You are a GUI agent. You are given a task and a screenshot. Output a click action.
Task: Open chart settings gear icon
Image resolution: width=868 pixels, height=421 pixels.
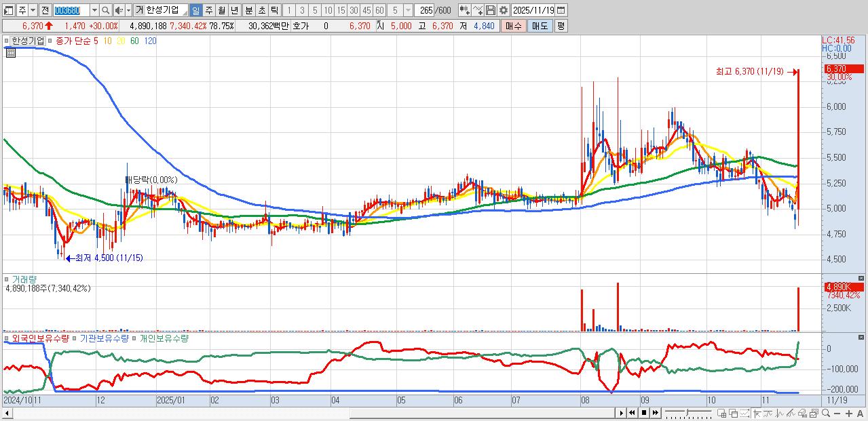point(504,10)
